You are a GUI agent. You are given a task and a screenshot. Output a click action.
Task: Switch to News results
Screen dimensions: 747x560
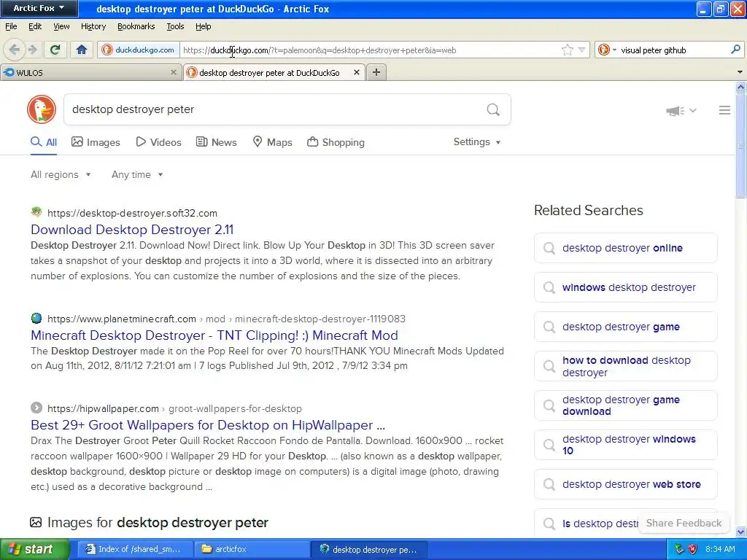point(216,142)
